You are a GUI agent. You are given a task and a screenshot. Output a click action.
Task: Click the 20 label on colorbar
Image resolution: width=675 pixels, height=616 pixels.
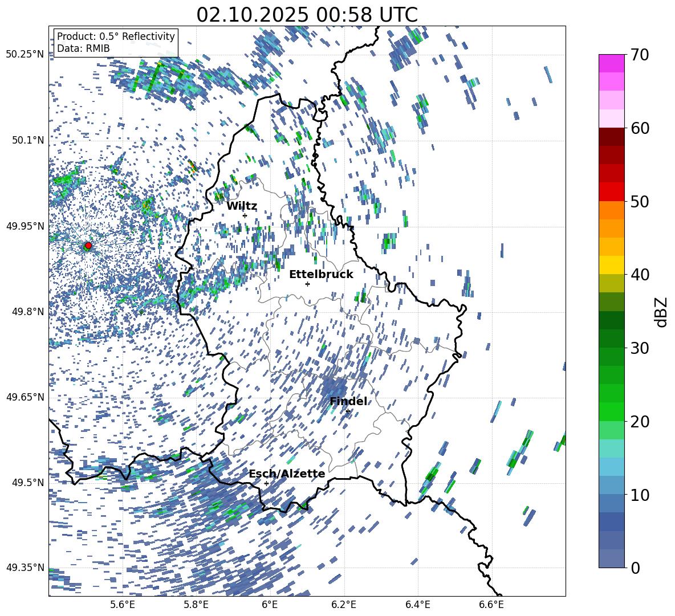point(640,422)
